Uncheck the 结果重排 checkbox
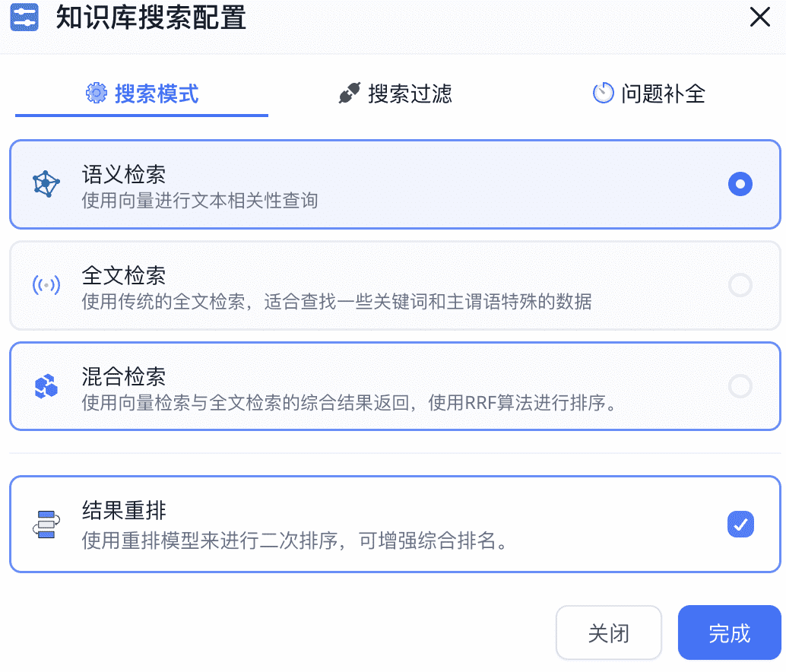Image resolution: width=786 pixels, height=672 pixels. point(740,524)
